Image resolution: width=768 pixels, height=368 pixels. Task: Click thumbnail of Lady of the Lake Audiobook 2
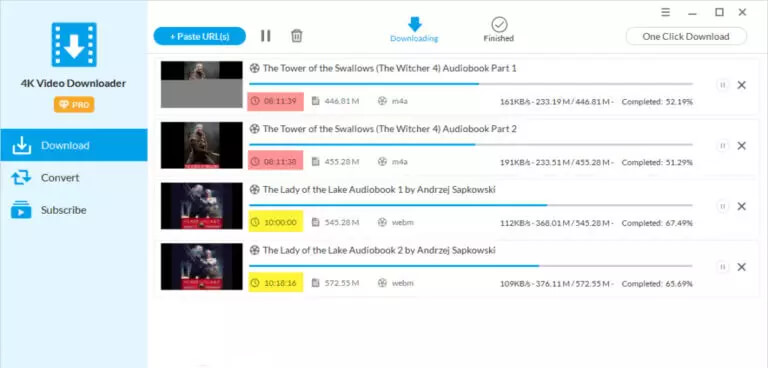pos(202,267)
